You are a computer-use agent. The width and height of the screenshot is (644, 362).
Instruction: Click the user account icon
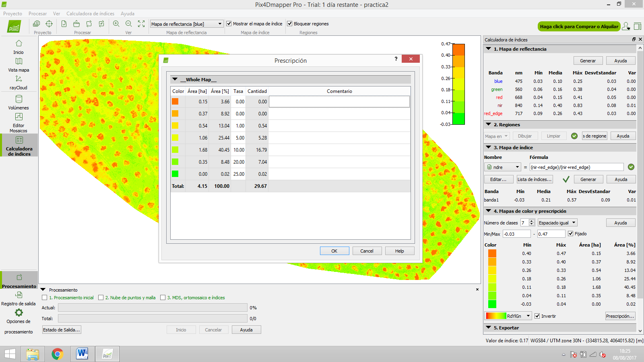pos(626,26)
